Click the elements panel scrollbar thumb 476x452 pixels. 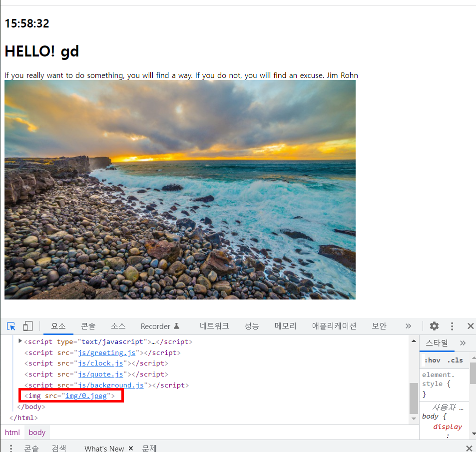tap(414, 398)
